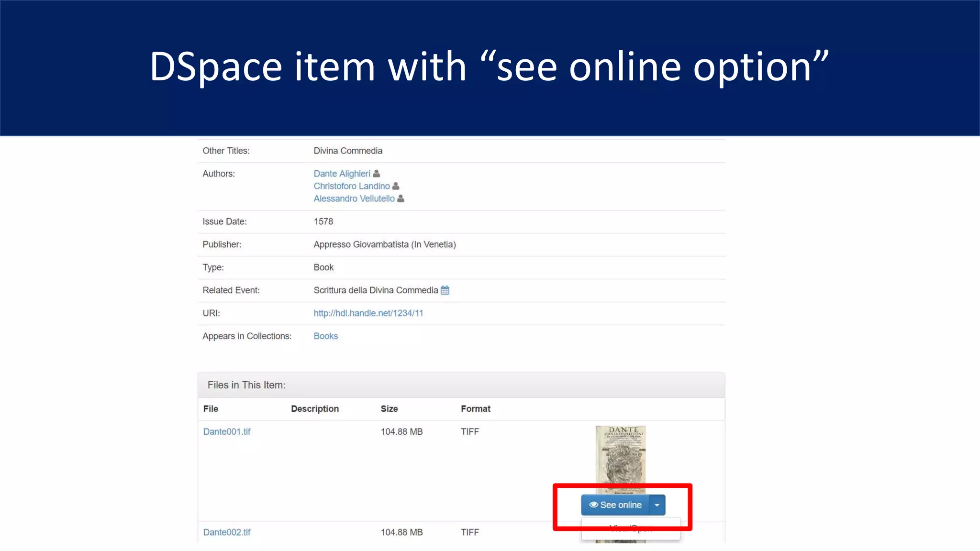Select the Scrittura della Divina Commedia event text
This screenshot has height=551, width=980.
tap(376, 290)
